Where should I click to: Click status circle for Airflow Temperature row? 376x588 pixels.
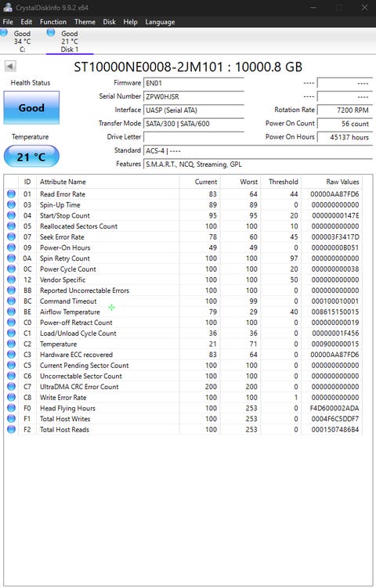11,312
